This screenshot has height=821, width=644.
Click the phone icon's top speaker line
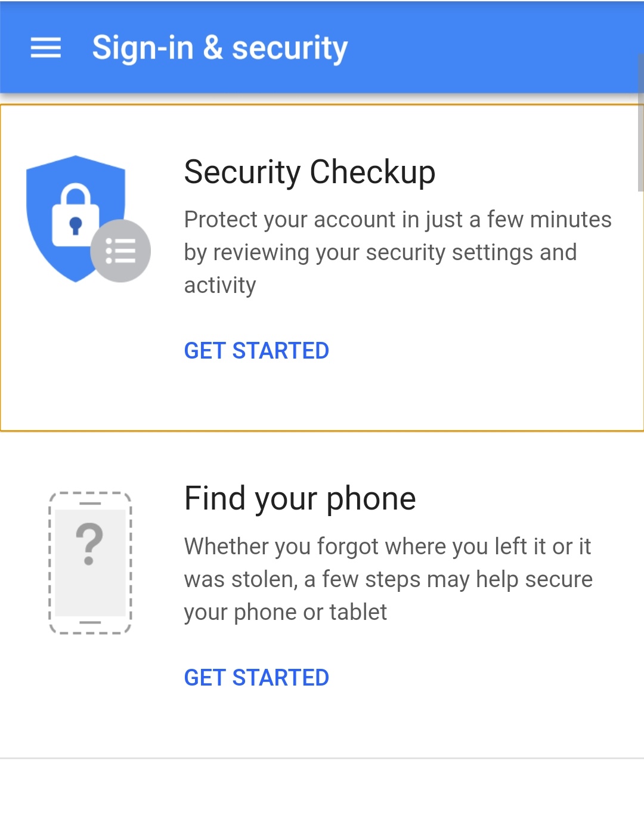[90, 503]
